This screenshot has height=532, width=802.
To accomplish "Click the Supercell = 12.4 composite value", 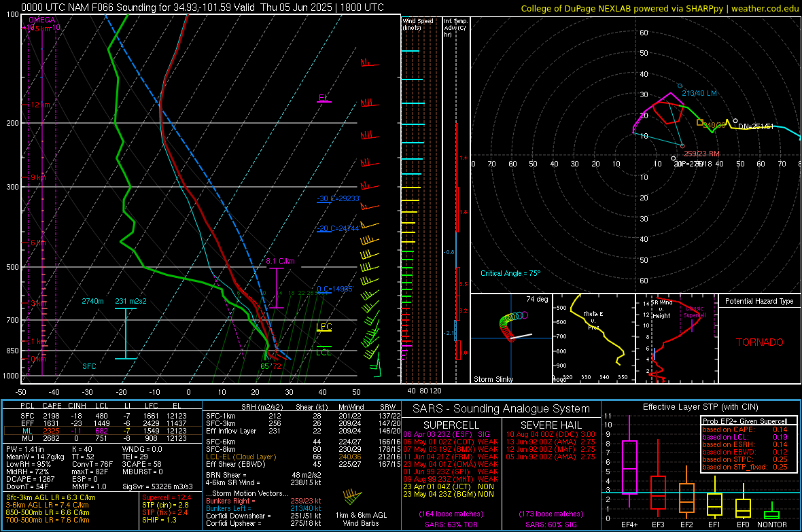I will point(167,497).
